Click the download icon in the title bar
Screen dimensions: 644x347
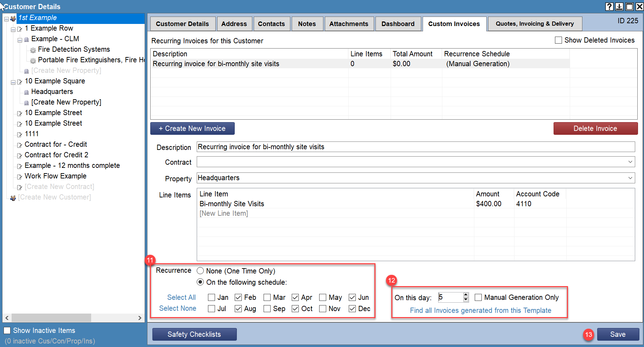[619, 6]
